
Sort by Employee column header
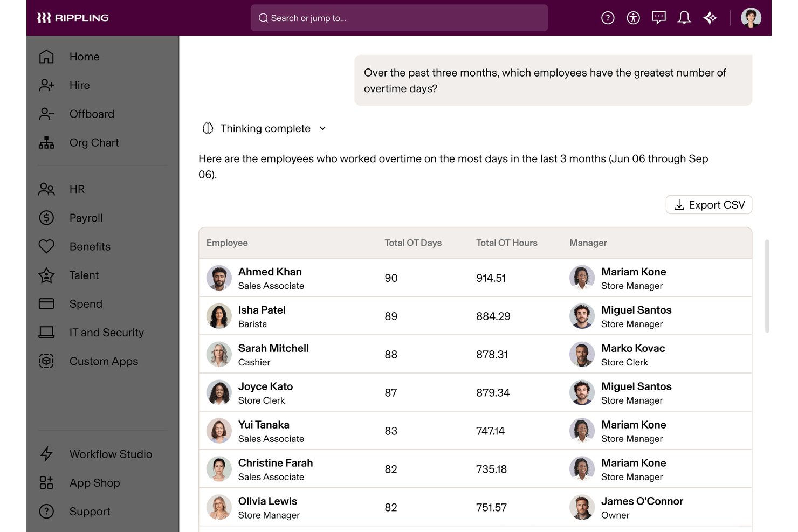click(227, 243)
